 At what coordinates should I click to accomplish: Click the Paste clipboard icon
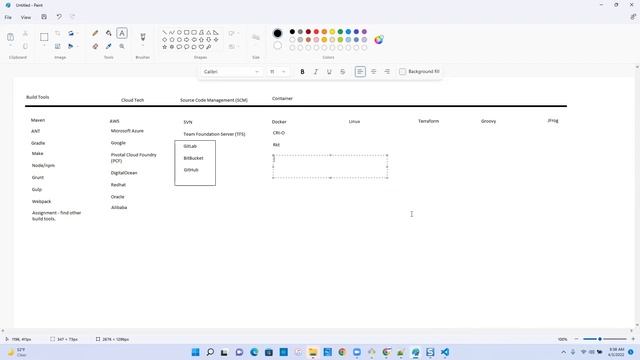click(x=11, y=37)
